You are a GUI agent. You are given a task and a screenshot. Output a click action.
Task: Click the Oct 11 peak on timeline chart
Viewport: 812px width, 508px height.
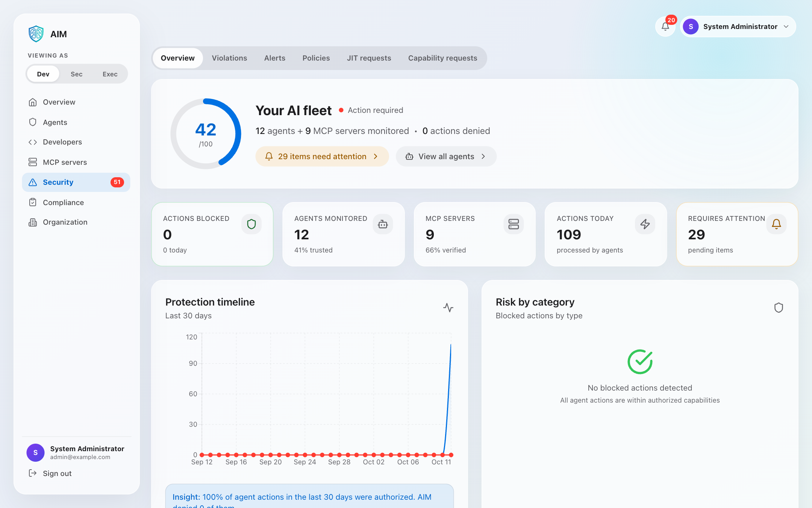pos(451,345)
